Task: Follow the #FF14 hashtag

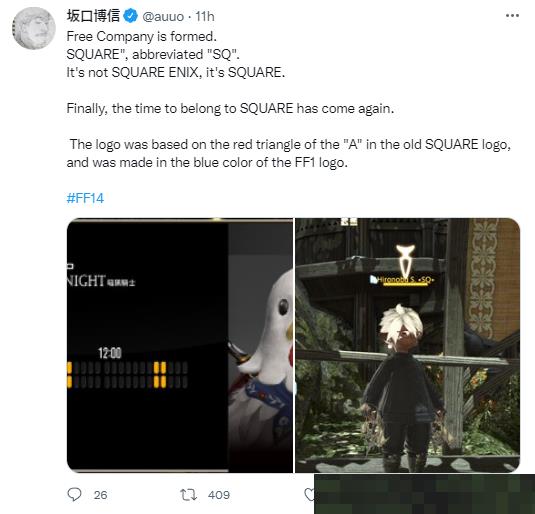Action: [85, 198]
